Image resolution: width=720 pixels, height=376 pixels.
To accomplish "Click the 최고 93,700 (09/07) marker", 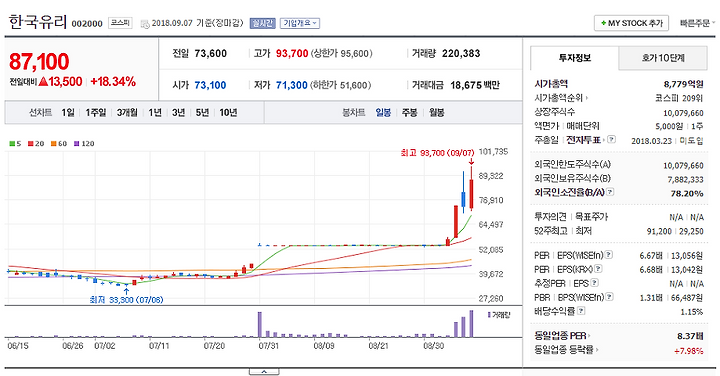I will pos(437,152).
